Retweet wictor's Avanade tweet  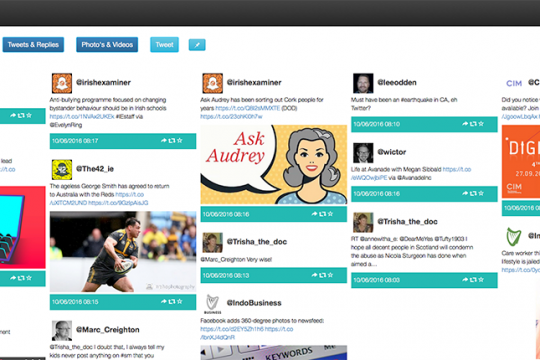(x=473, y=193)
